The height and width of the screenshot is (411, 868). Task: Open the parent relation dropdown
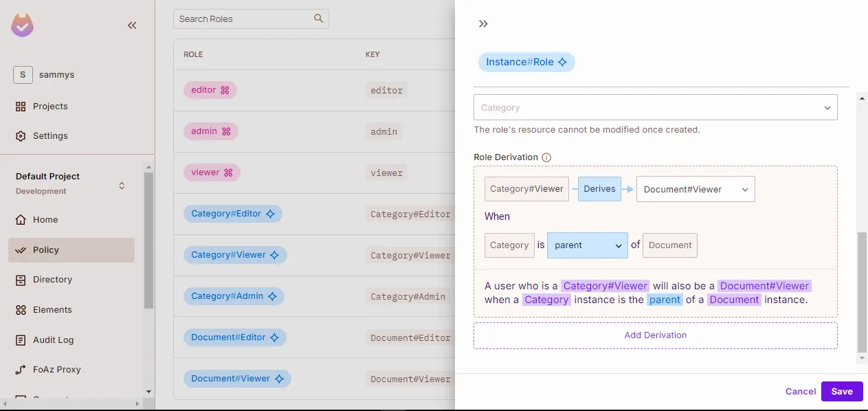[x=587, y=245]
